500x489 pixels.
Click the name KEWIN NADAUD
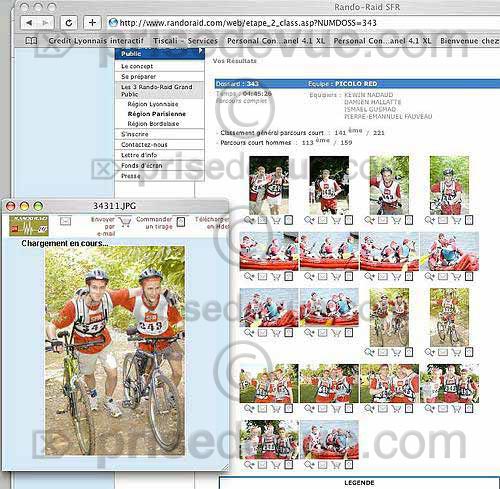(368, 95)
